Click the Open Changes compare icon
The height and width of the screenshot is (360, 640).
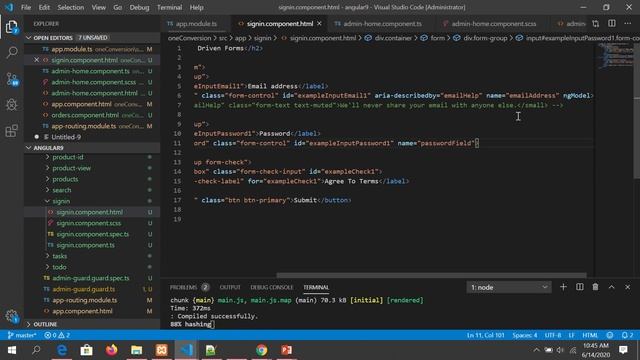coord(596,24)
